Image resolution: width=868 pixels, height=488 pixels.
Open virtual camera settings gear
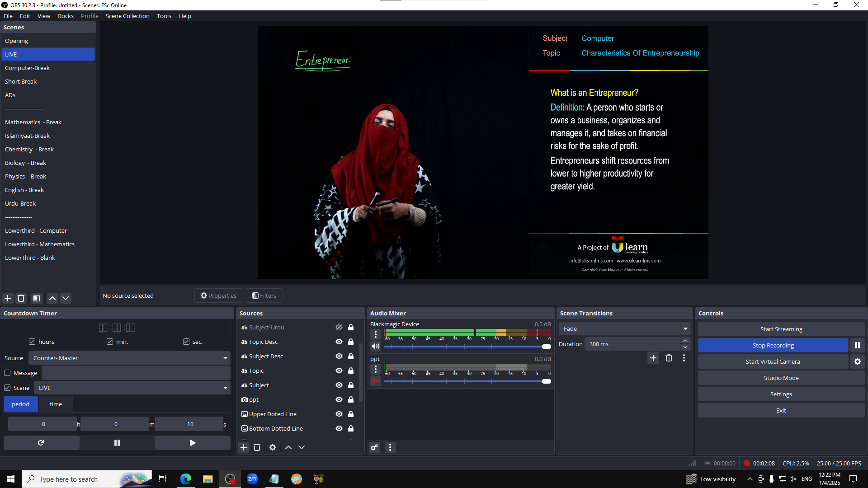tap(858, 361)
